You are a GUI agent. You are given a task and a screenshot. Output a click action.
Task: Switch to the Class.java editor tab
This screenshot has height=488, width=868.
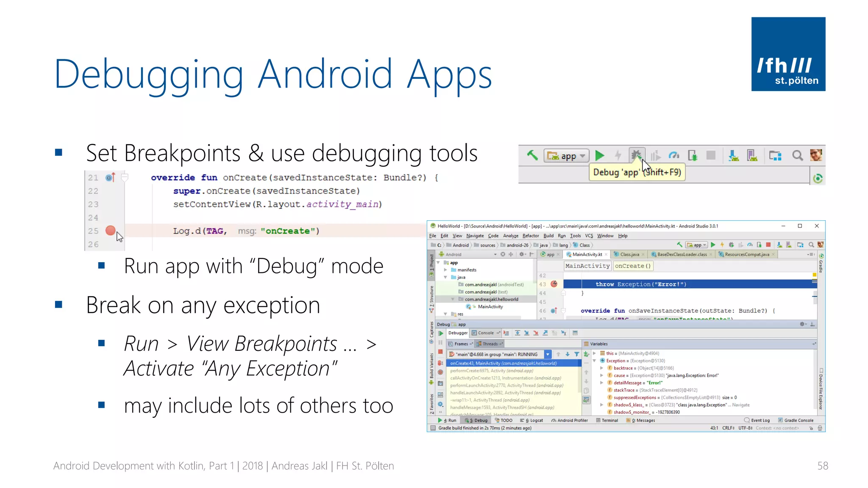point(629,255)
